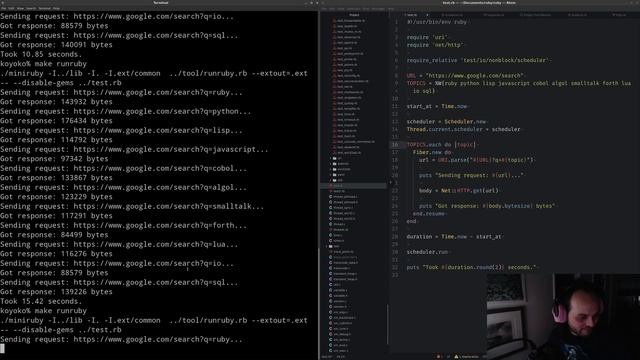The image size is (640, 360).
Task: Click the URL constant definition line
Action: 465,76
